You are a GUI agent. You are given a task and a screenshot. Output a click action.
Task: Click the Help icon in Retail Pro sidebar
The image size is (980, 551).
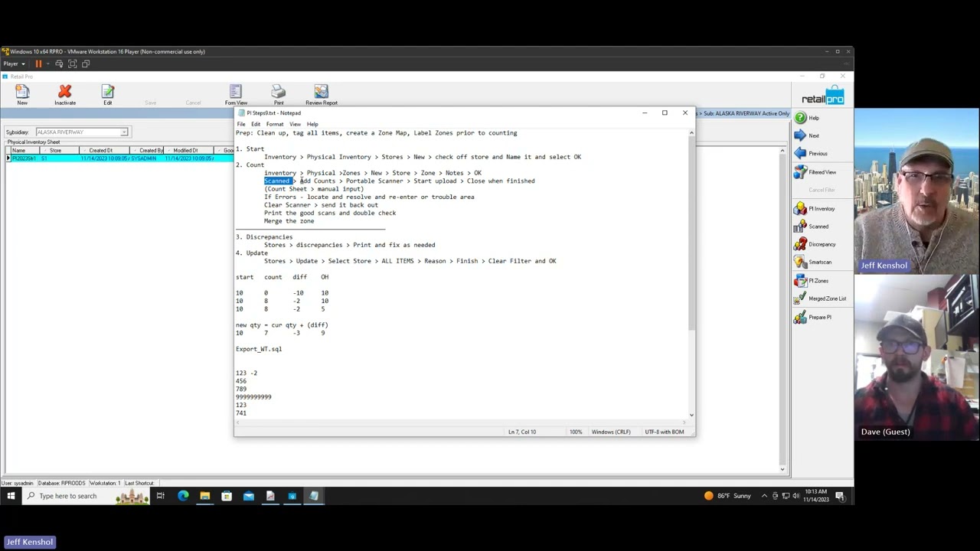807,118
